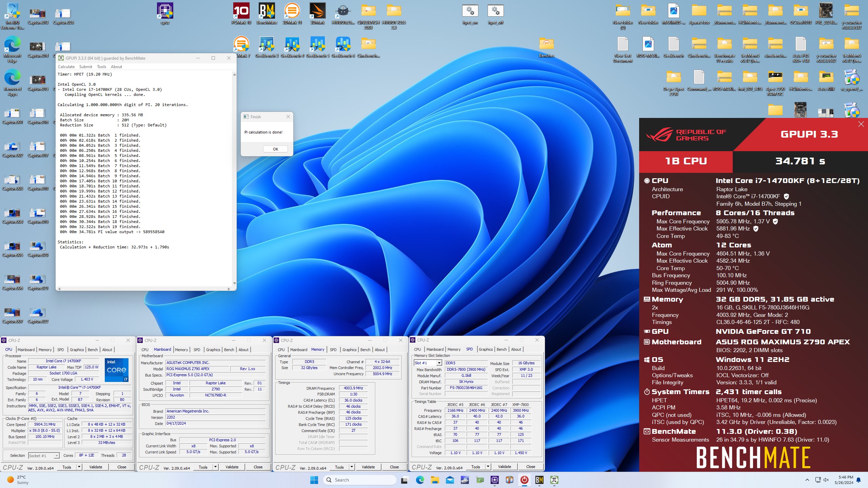Open Tools dropdown arrow in CPU-Z Mainboard window
The image size is (868, 488).
[215, 467]
